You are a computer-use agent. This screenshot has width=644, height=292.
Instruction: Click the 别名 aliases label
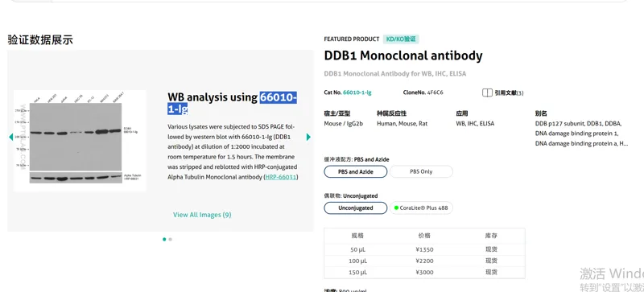[541, 113]
